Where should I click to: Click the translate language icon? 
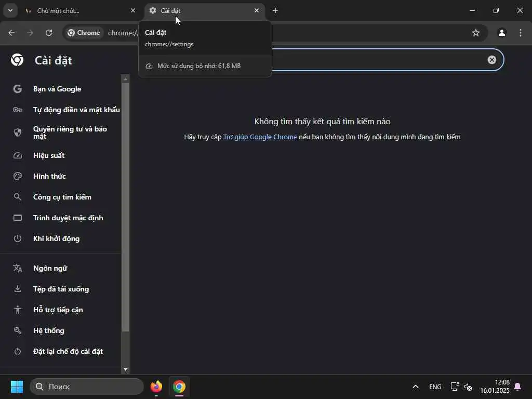(x=17, y=269)
